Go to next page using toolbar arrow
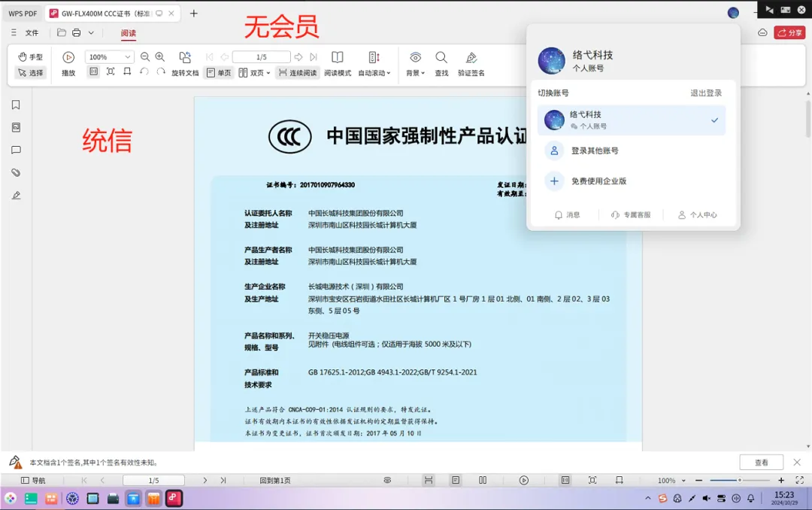The image size is (812, 510). point(298,57)
